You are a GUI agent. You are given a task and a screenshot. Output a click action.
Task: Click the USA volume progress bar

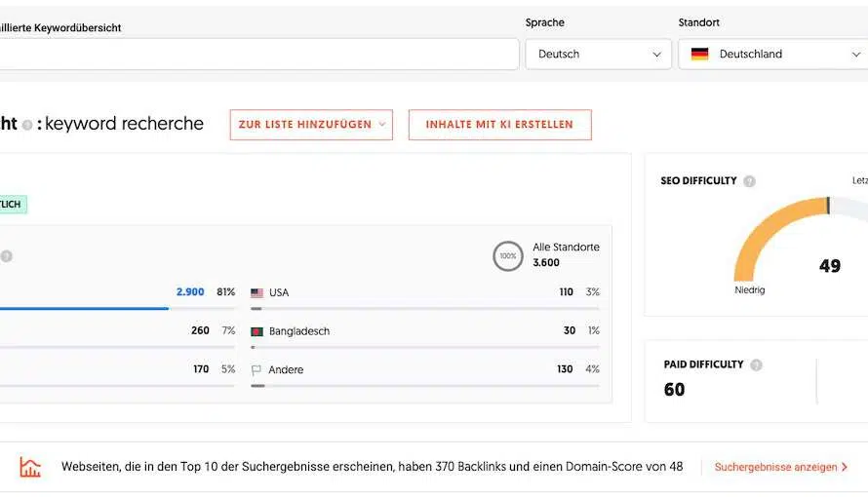(x=425, y=309)
